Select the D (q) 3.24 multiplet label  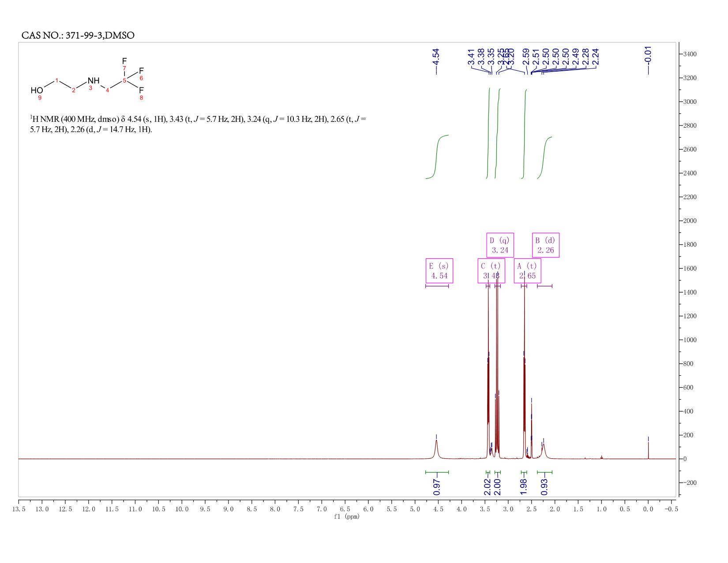pyautogui.click(x=500, y=245)
